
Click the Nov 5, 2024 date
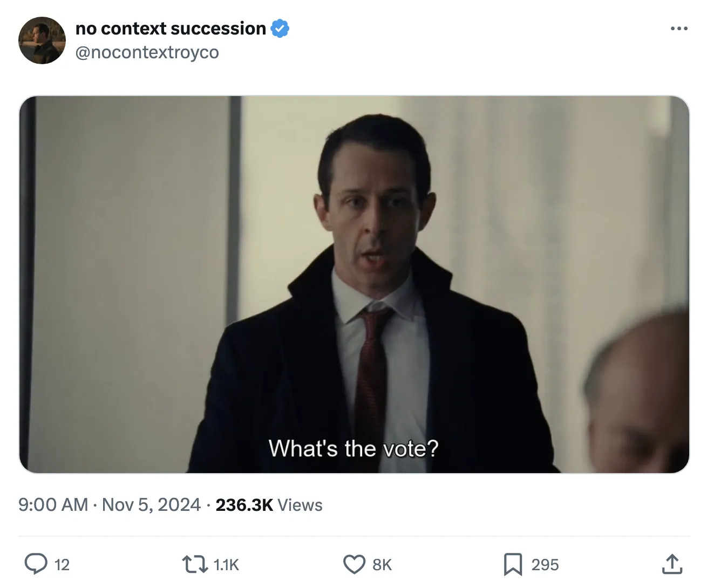point(151,505)
